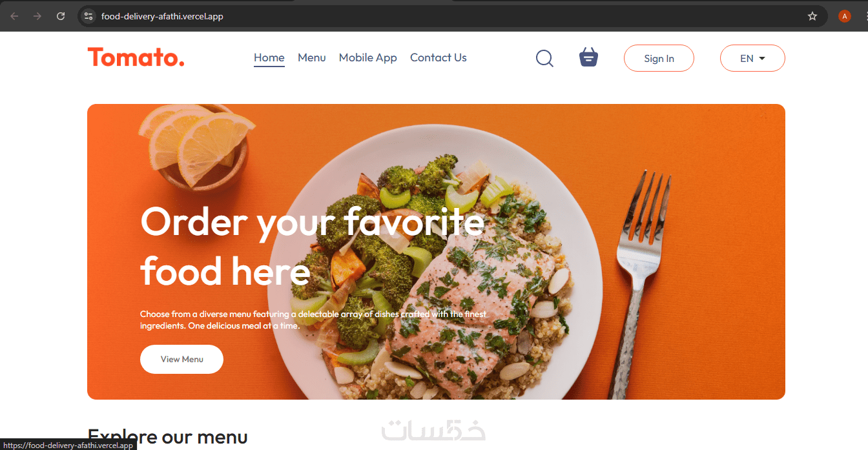Click the Tomato logo
This screenshot has height=450, width=868.
(x=136, y=57)
